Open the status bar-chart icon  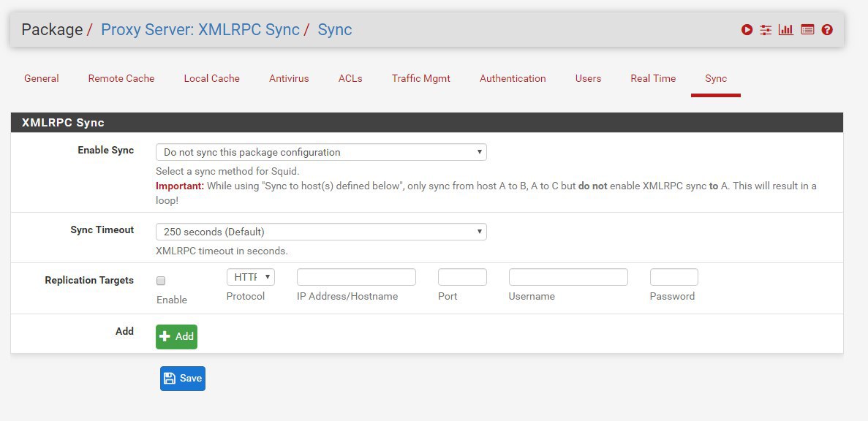click(x=785, y=30)
